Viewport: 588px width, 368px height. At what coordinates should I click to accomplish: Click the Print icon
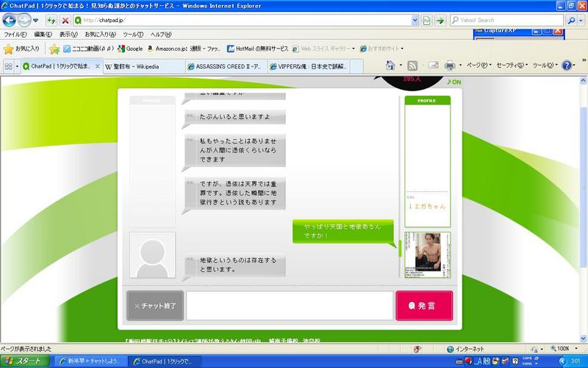[450, 66]
